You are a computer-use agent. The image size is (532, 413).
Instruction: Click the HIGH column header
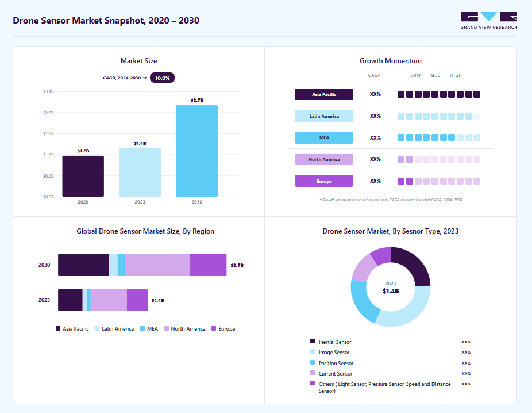pos(456,75)
